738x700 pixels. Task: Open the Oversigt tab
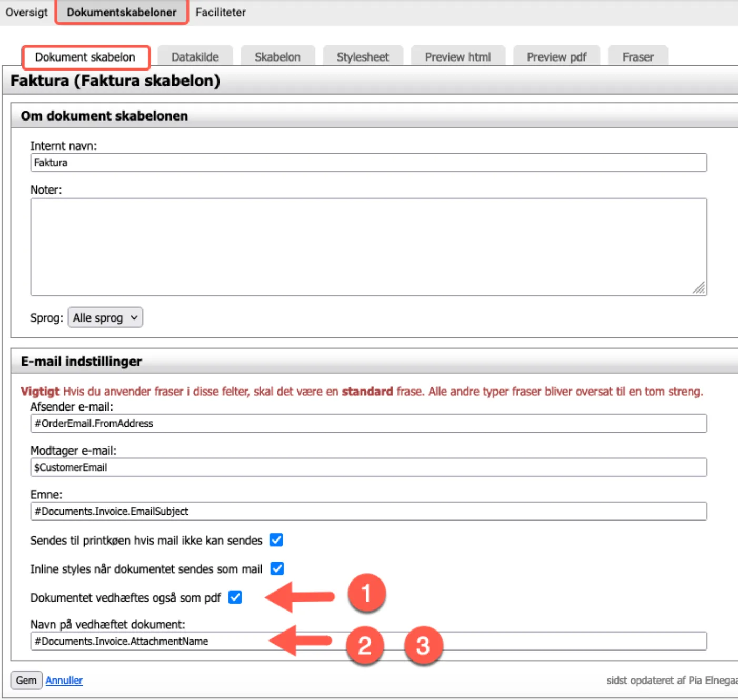point(26,12)
